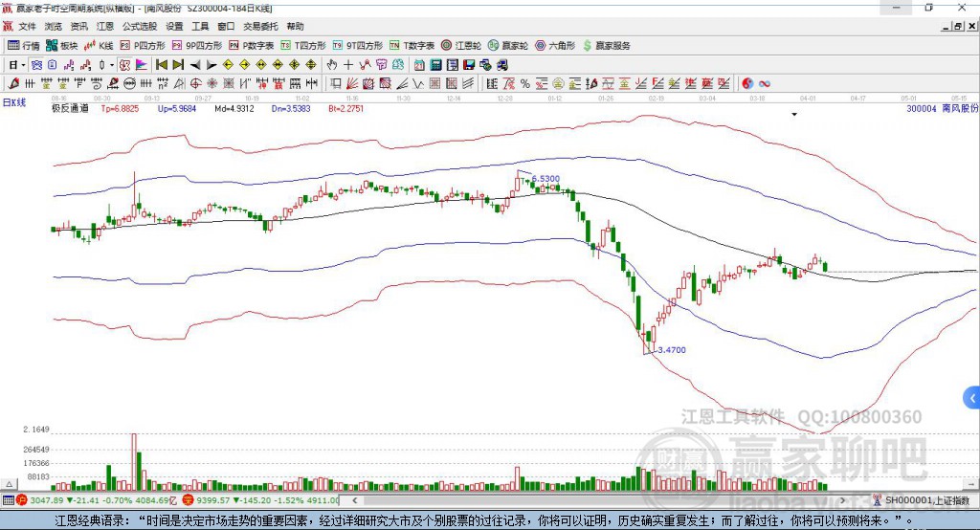The image size is (980, 530).
Task: Click the blue infinity symbol icon
Action: tap(765, 83)
